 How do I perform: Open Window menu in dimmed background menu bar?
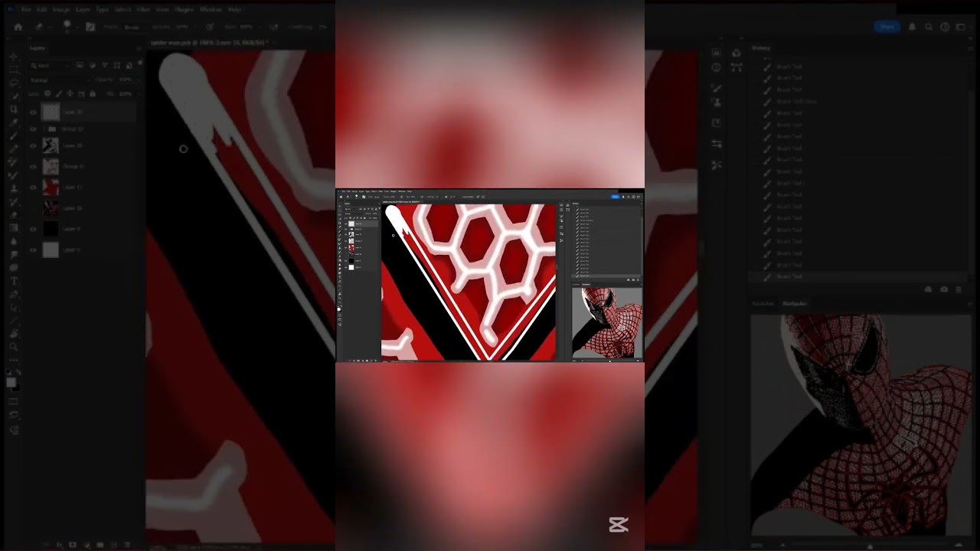[x=211, y=9]
